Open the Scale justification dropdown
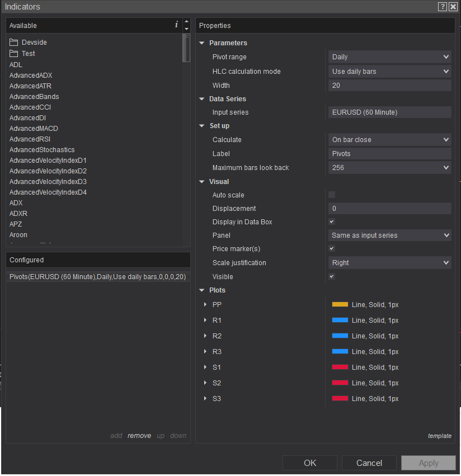The width and height of the screenshot is (461, 476). click(389, 263)
